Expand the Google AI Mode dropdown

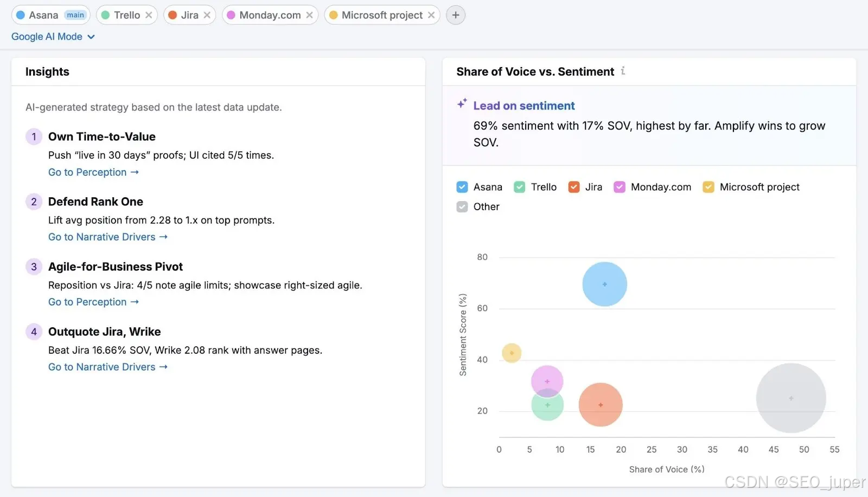[53, 37]
